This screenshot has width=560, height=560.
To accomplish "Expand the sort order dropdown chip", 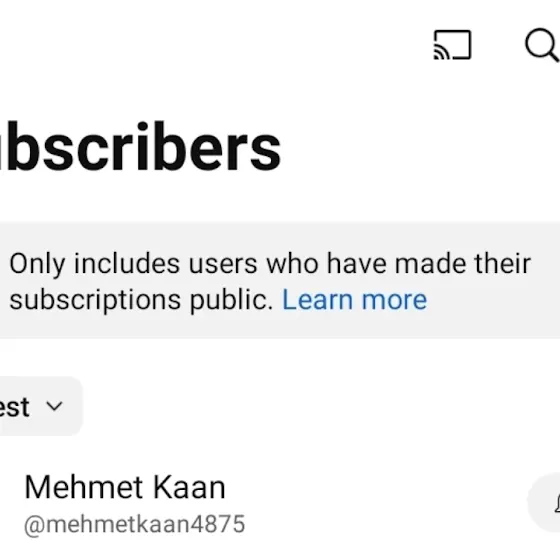I will click(x=41, y=406).
